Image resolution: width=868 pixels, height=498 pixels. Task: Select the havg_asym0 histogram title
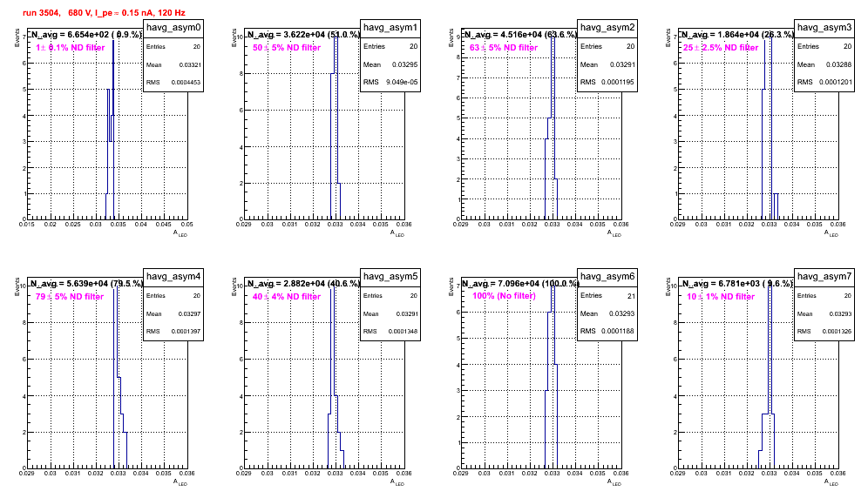coord(173,28)
